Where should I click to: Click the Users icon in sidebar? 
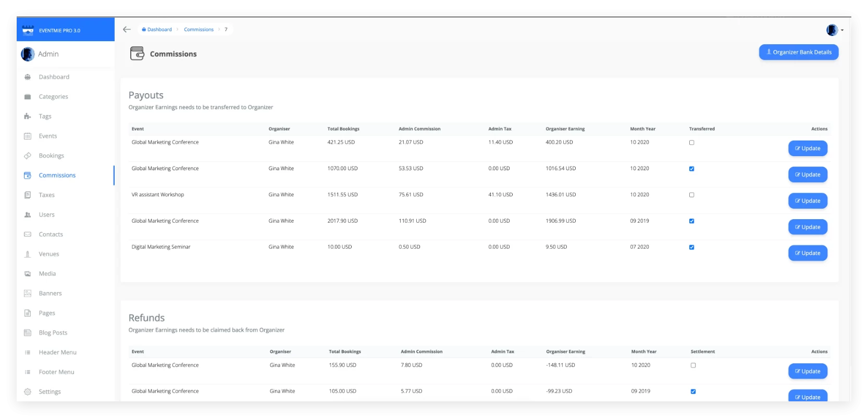tap(28, 215)
